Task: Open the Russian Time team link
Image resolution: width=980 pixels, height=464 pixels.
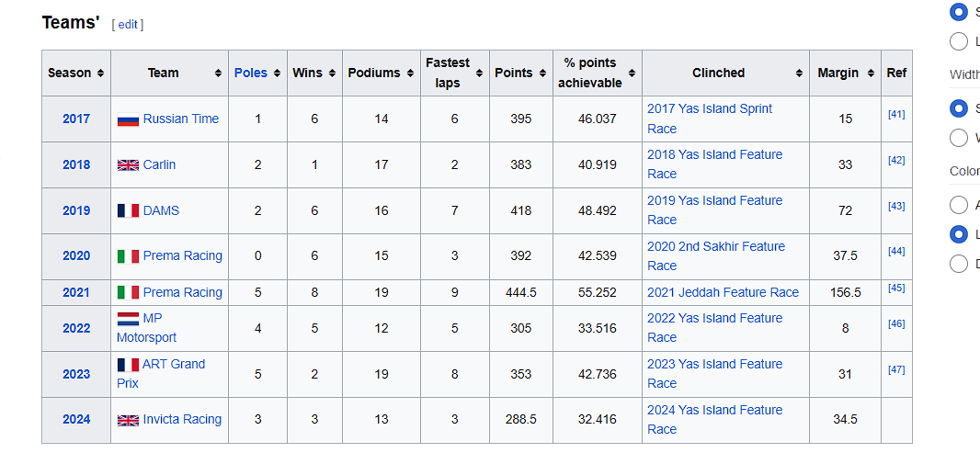Action: click(x=181, y=119)
